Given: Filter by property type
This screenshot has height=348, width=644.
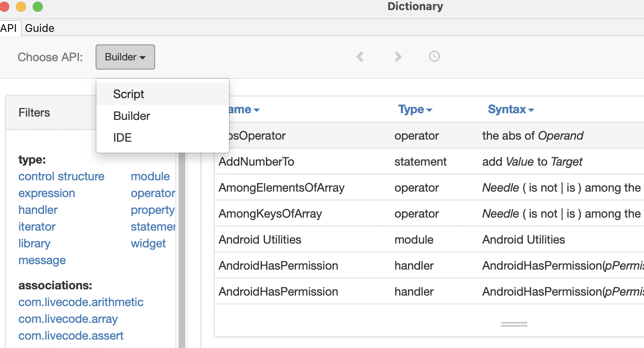Looking at the screenshot, I should point(153,210).
